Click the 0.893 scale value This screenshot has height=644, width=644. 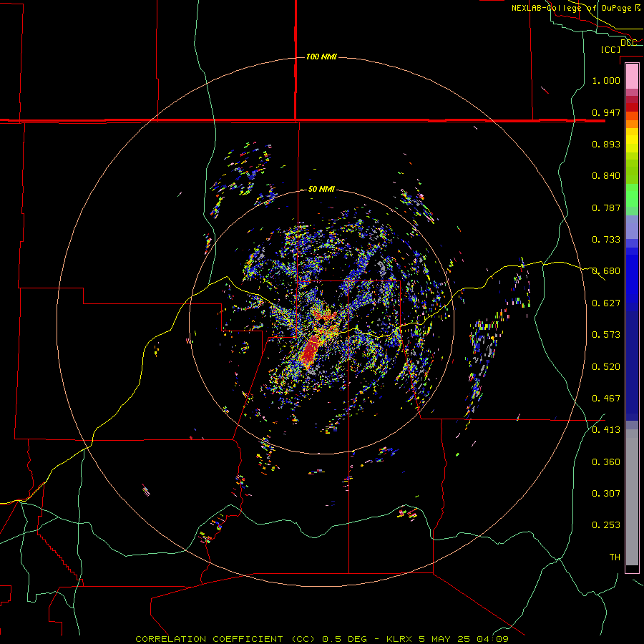606,144
